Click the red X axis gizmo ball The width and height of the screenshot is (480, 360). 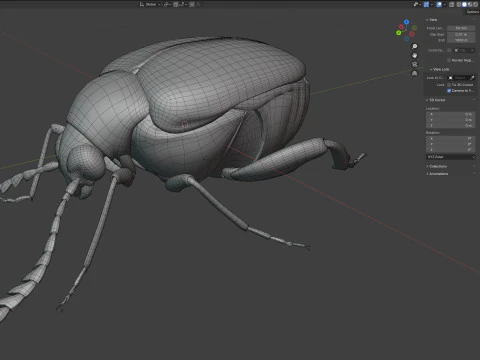coord(402,27)
